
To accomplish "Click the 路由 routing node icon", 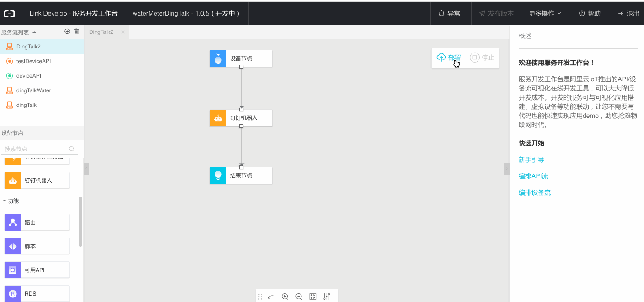I will point(13,223).
